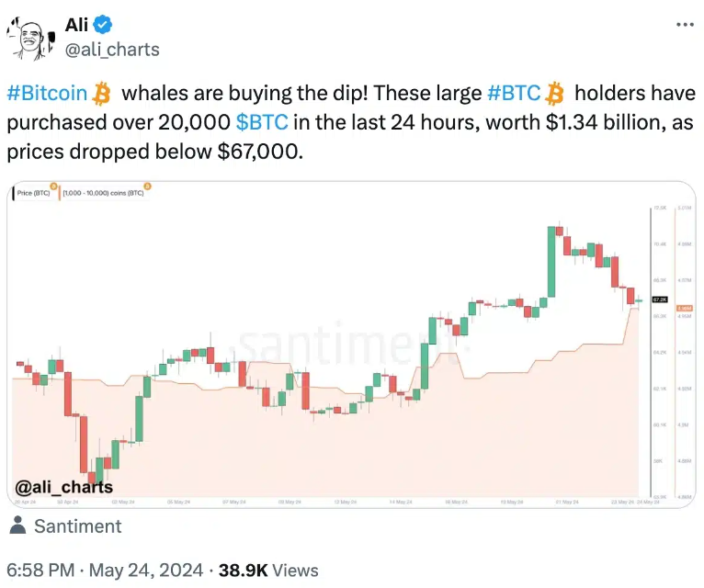This screenshot has height=588, width=704.
Task: Click the orange badge beside the coins legend
Action: coord(147,187)
